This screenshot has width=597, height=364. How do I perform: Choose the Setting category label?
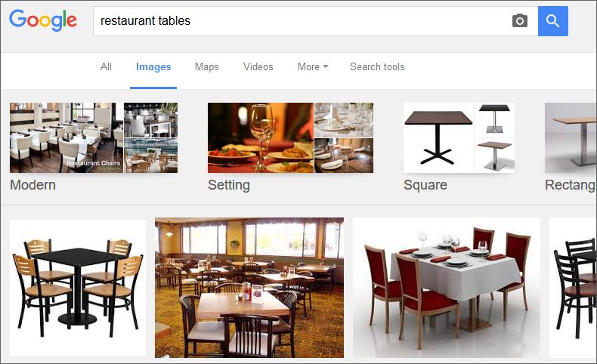point(229,185)
